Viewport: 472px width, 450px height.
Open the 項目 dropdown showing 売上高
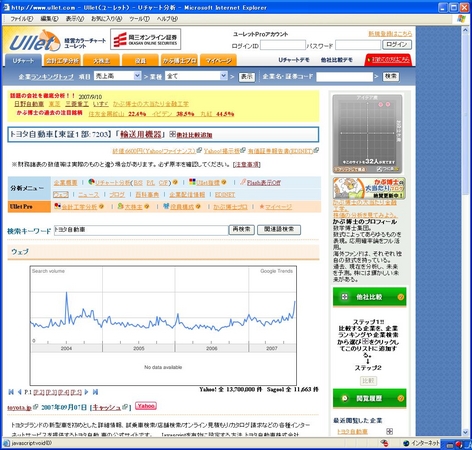point(118,76)
